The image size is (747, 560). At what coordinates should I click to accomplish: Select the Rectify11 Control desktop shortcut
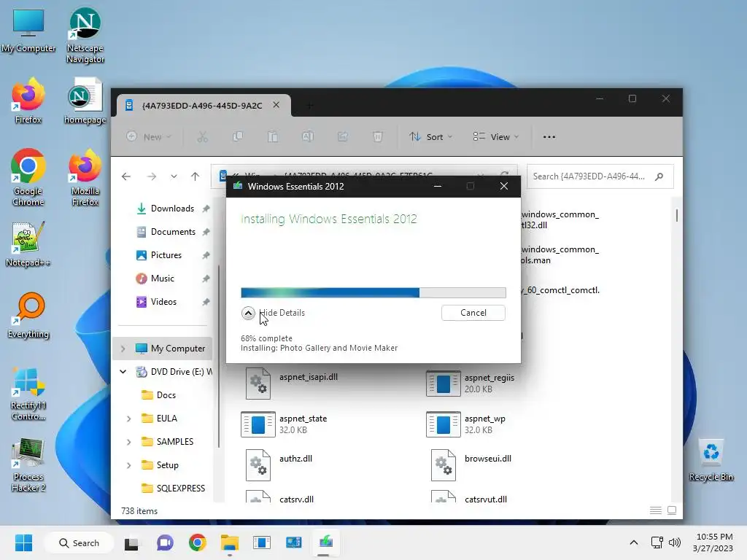click(28, 394)
